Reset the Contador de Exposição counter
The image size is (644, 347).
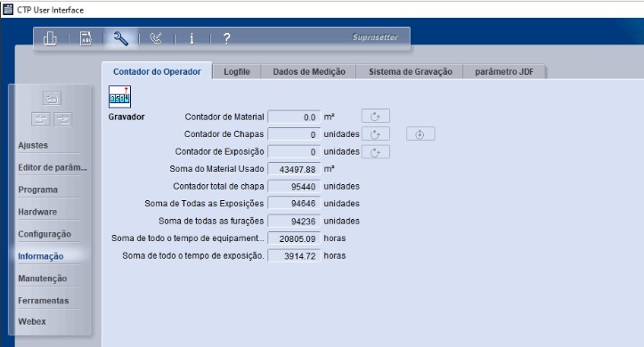(x=375, y=152)
